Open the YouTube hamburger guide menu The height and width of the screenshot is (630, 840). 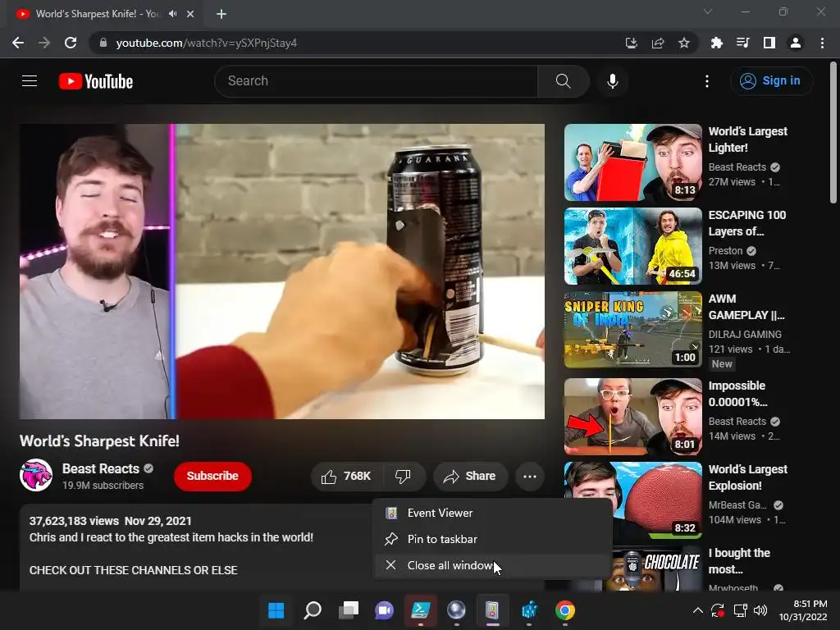pos(30,81)
